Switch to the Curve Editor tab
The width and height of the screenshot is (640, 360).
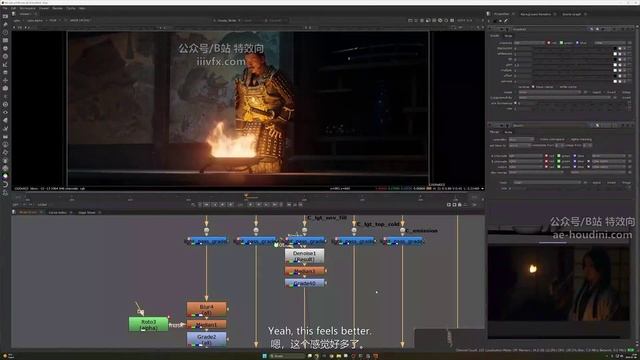(x=58, y=212)
